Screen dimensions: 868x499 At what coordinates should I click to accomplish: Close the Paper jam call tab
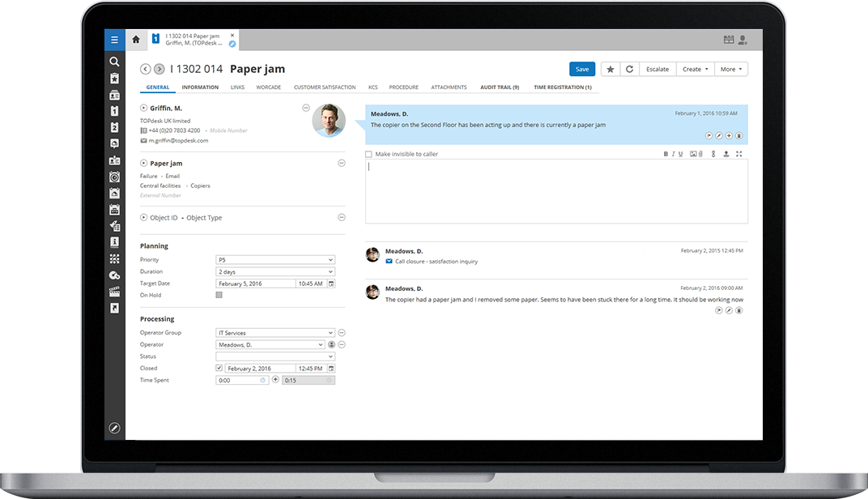pyautogui.click(x=232, y=36)
